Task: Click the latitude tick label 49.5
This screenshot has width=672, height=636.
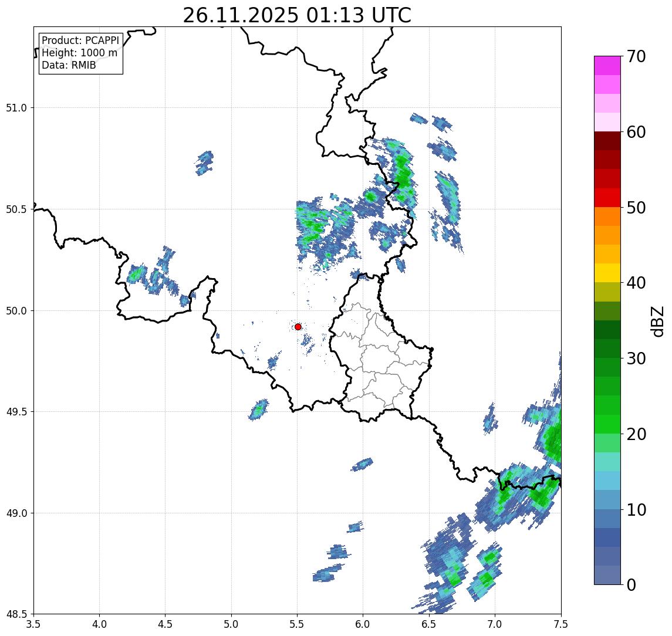Action: pos(16,412)
